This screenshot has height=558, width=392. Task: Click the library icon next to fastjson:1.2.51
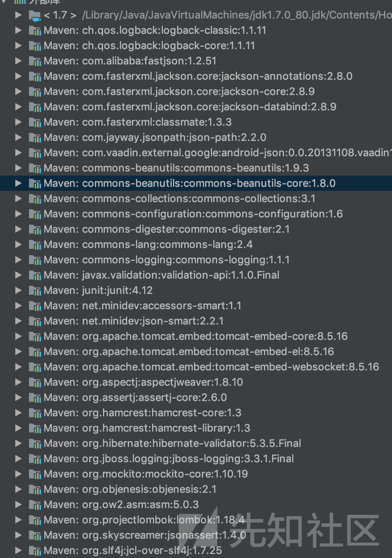(35, 61)
